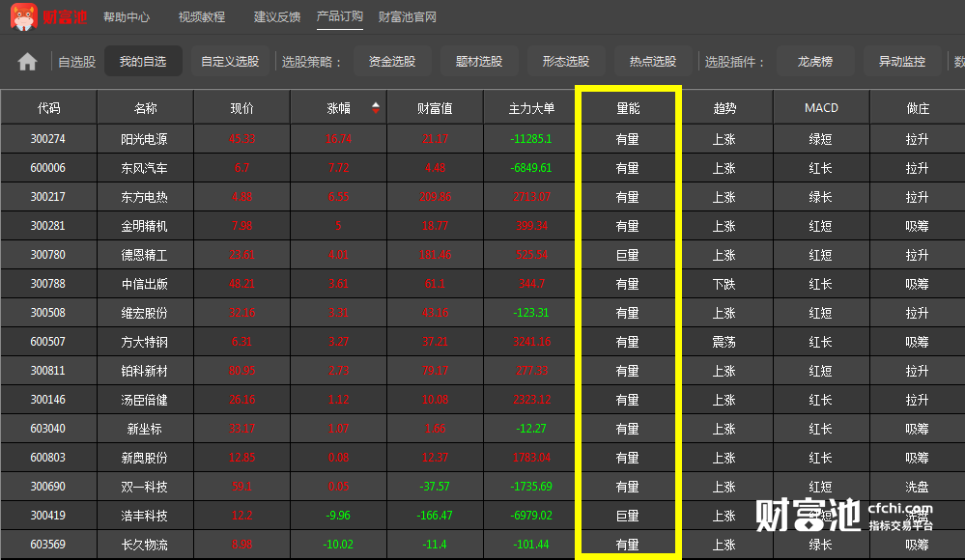Select 新奥股份 stock name
965x560 pixels.
coord(144,458)
